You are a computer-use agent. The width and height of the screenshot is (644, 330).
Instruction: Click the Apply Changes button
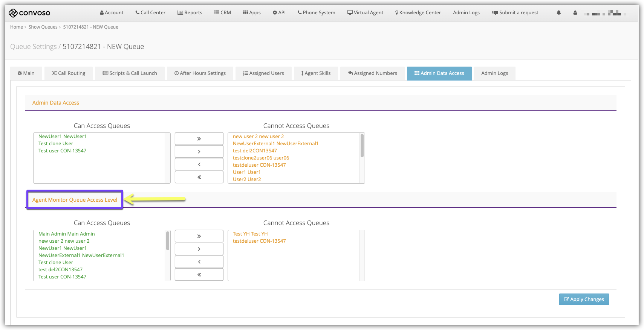click(584, 300)
